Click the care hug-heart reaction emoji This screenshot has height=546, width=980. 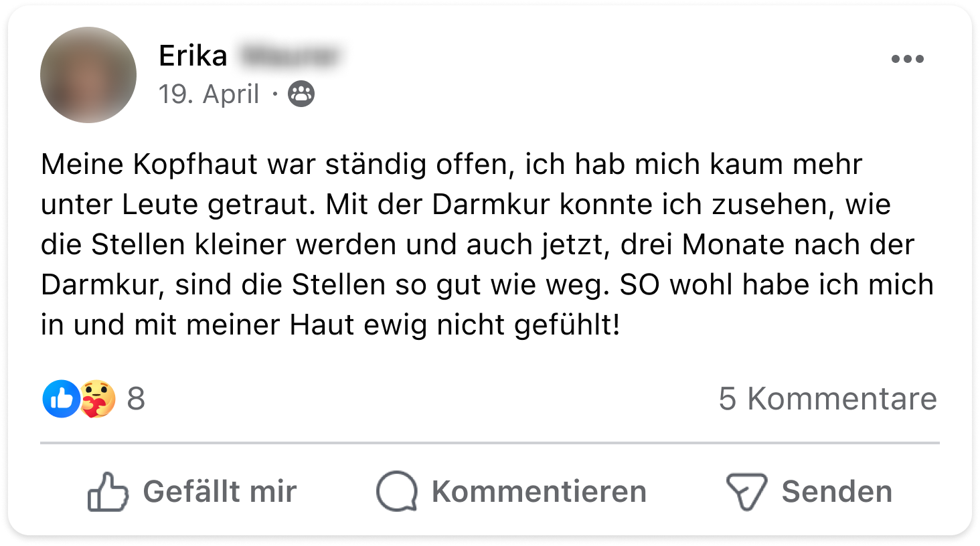98,399
